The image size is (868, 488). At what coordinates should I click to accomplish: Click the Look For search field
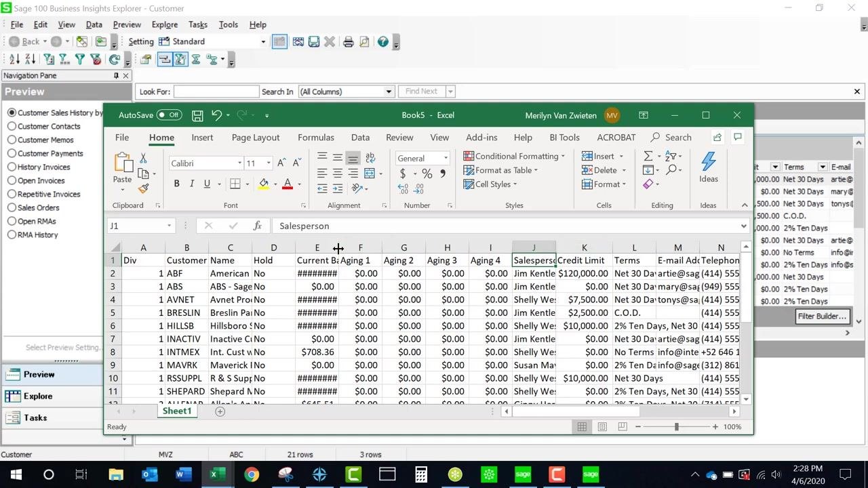(216, 91)
